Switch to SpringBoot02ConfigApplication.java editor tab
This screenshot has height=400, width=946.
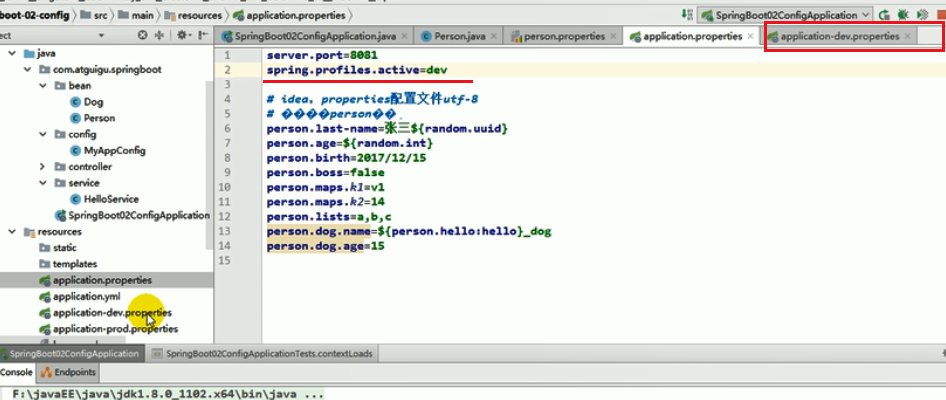pos(314,36)
